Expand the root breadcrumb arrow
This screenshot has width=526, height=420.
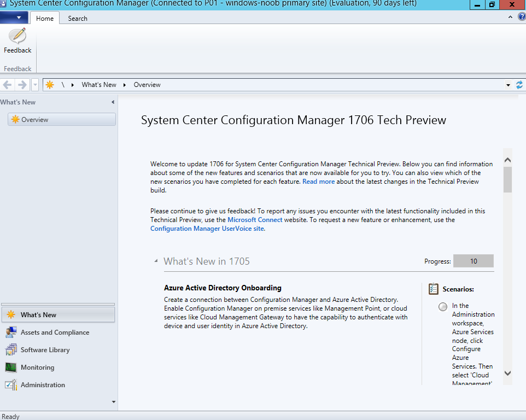pyautogui.click(x=73, y=85)
